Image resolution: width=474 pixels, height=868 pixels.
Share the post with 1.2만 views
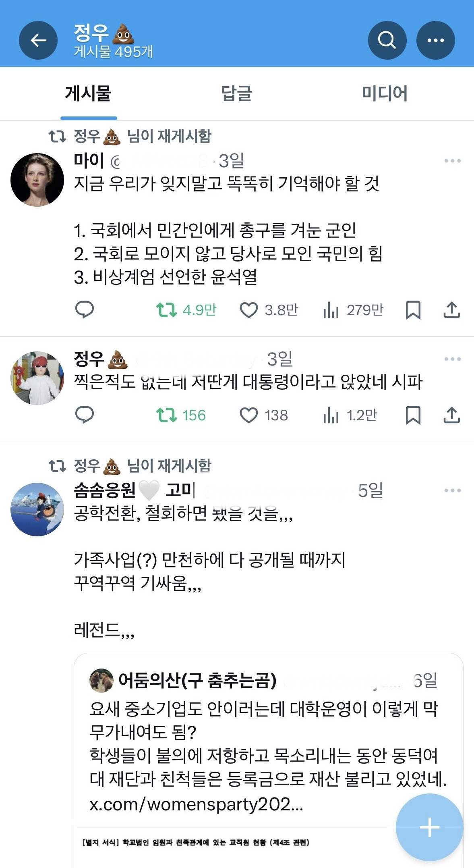pyautogui.click(x=451, y=415)
